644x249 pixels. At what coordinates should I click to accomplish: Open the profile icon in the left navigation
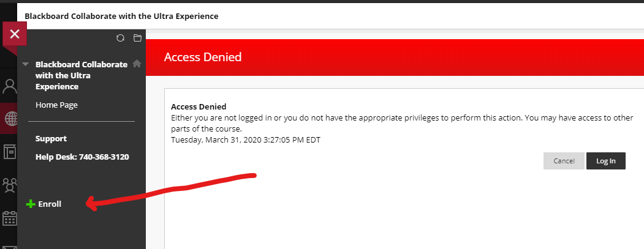(9, 86)
